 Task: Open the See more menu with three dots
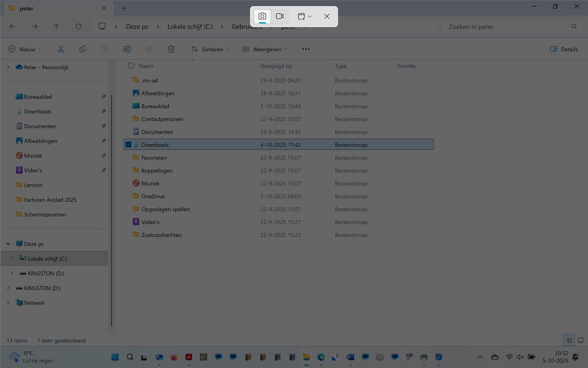click(x=306, y=49)
